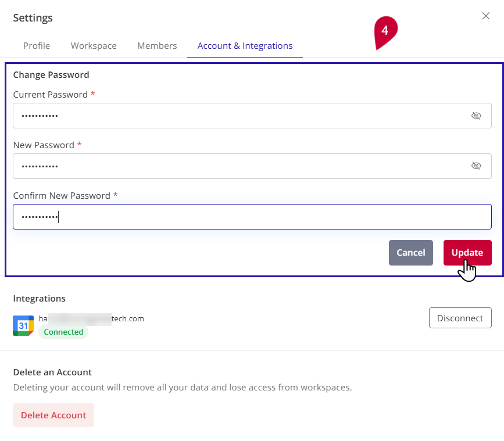The image size is (504, 441).
Task: Click inside the New Password field
Action: click(252, 166)
